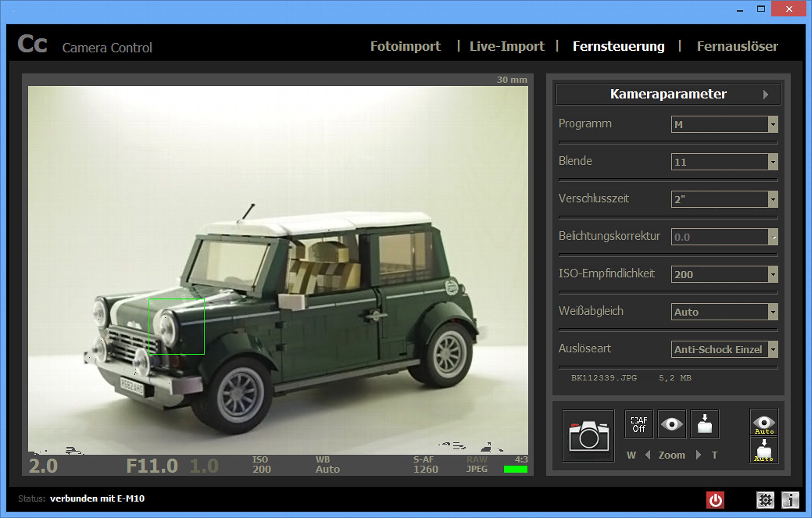The height and width of the screenshot is (518, 812).
Task: Click the 5,2 MB file size
Action: tap(675, 378)
